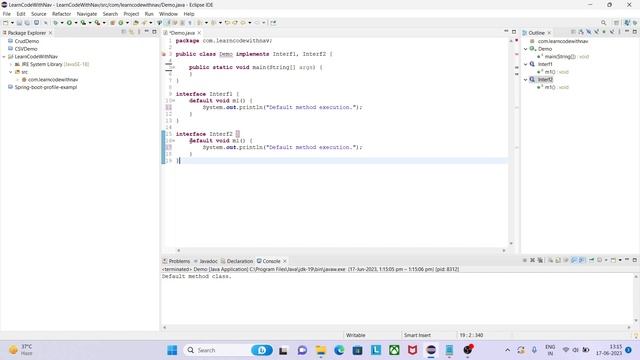Maximize the editor area
The width and height of the screenshot is (640, 360).
pyautogui.click(x=514, y=31)
